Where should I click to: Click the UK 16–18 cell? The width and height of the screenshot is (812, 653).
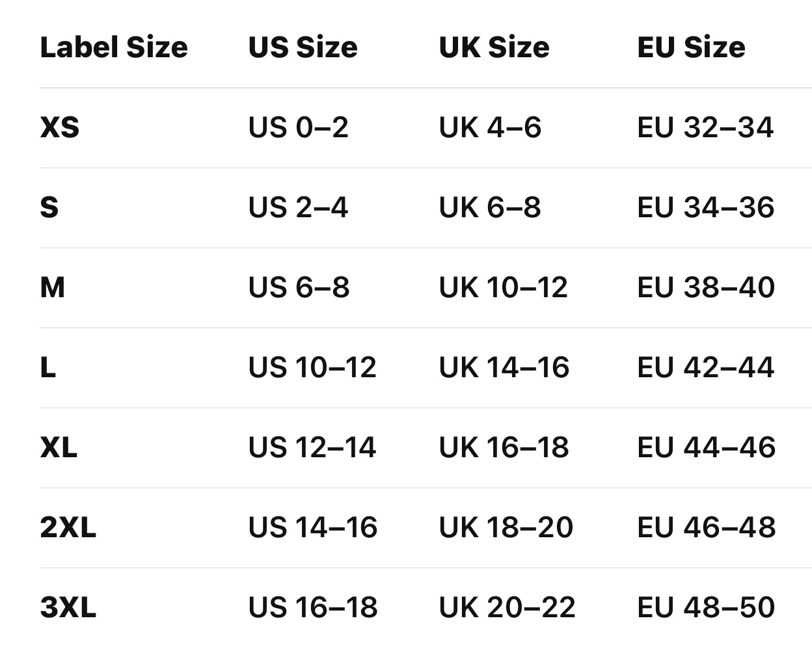pos(504,447)
